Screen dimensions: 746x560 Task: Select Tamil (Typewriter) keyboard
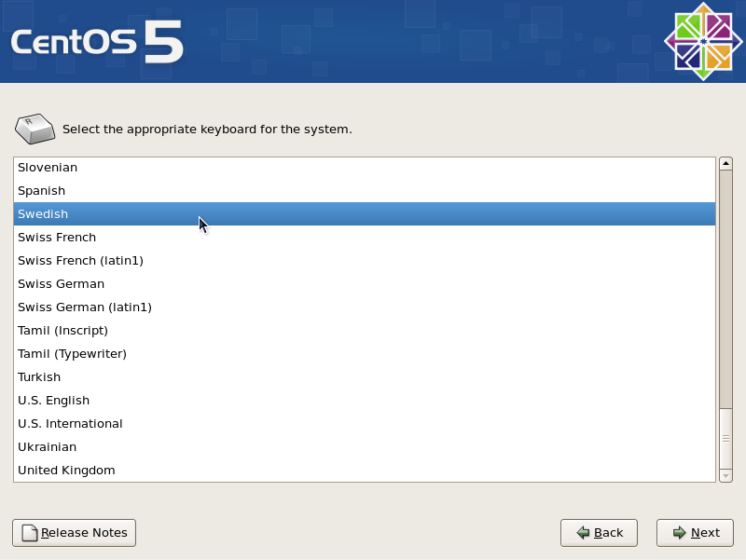365,354
